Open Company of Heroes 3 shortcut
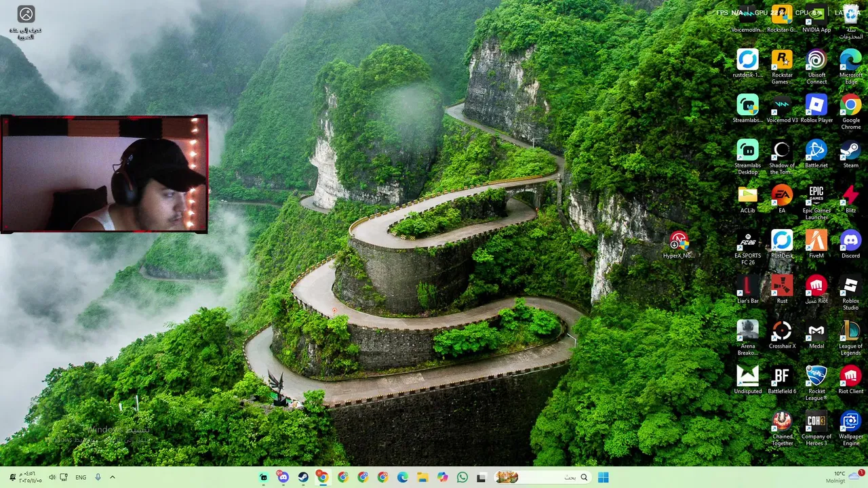This screenshot has height=488, width=868. tap(816, 428)
